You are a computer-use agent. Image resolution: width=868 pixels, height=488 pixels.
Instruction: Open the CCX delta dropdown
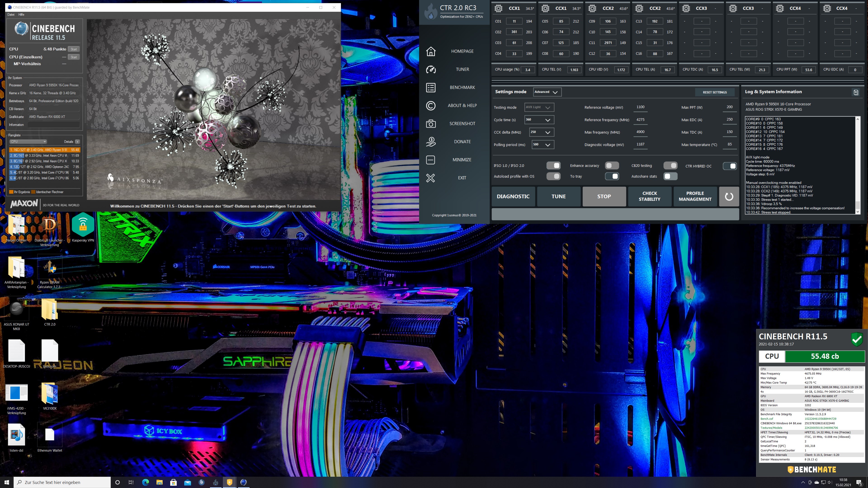pos(542,132)
